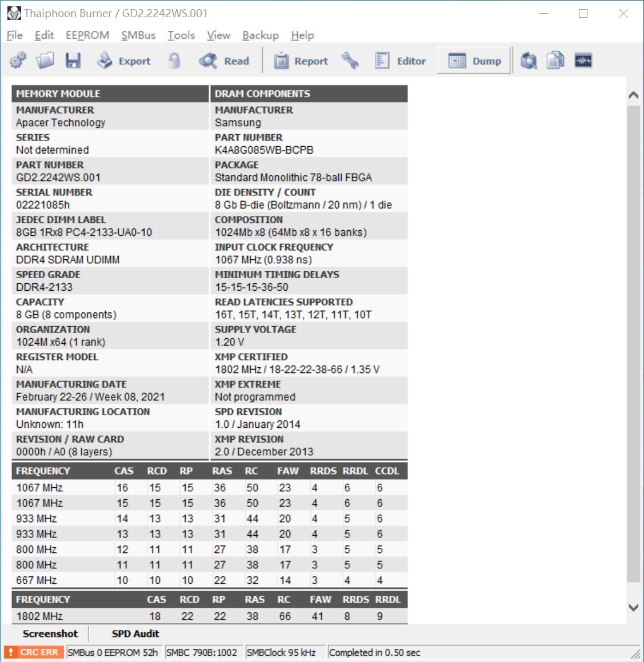Open the Tools menu

181,35
